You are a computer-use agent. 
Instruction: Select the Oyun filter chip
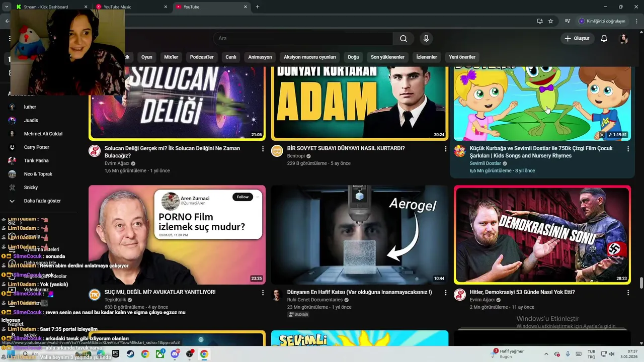tap(146, 57)
